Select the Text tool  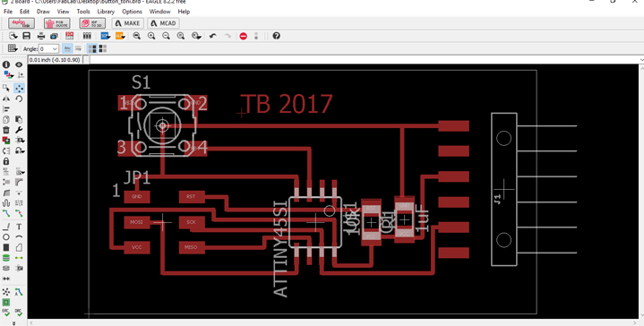(x=19, y=227)
